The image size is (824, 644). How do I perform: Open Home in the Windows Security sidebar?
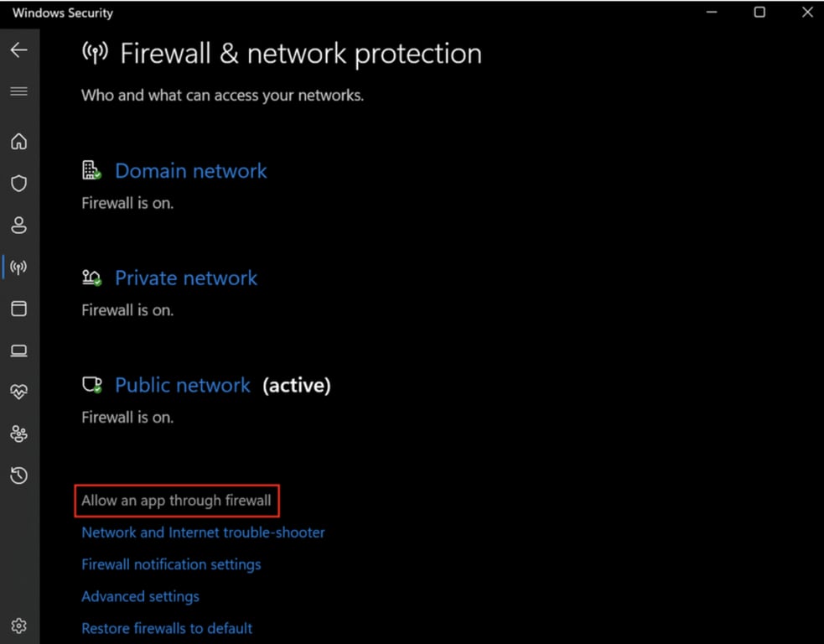(x=19, y=142)
